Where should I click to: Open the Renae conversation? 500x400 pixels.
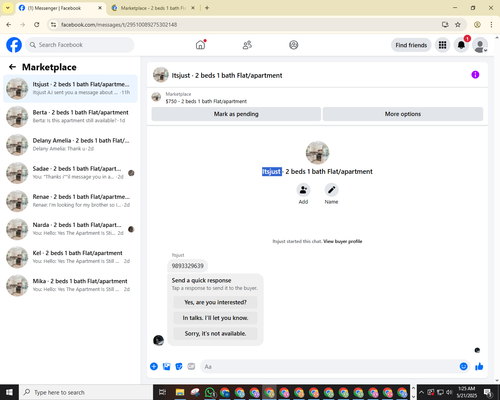(x=70, y=201)
